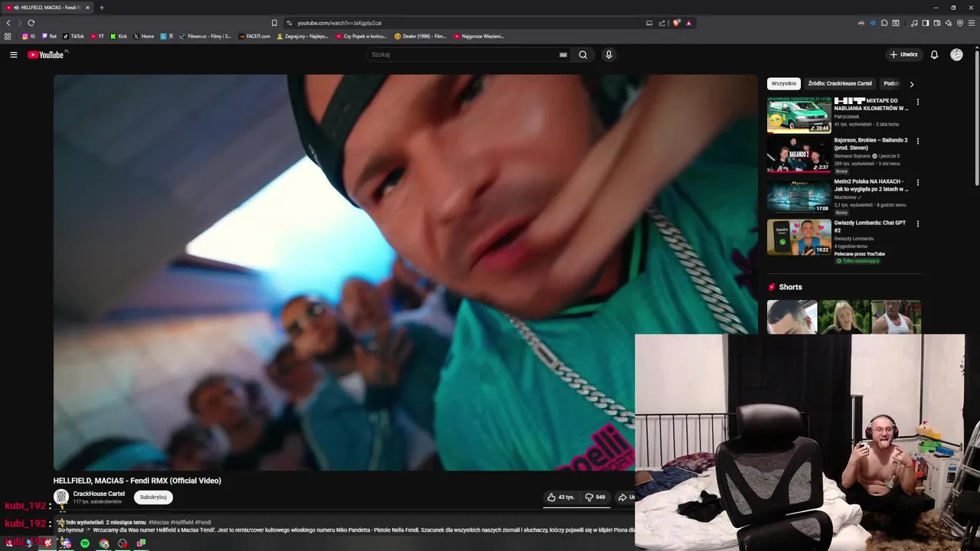Open the Kick bookmark
The width and height of the screenshot is (980, 551).
click(119, 36)
